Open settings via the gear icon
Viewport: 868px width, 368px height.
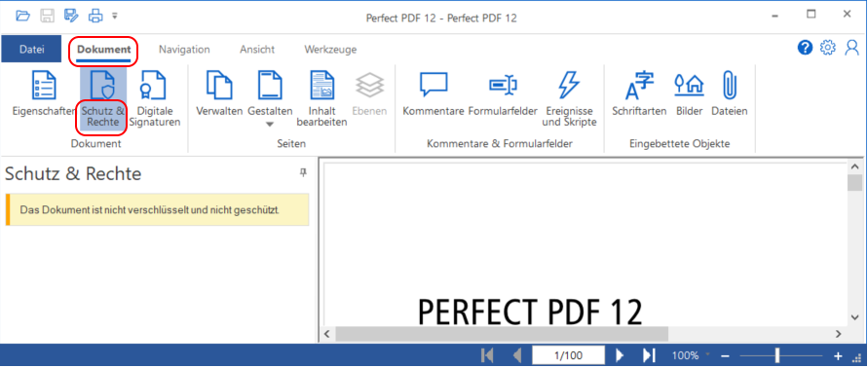pyautogui.click(x=828, y=48)
